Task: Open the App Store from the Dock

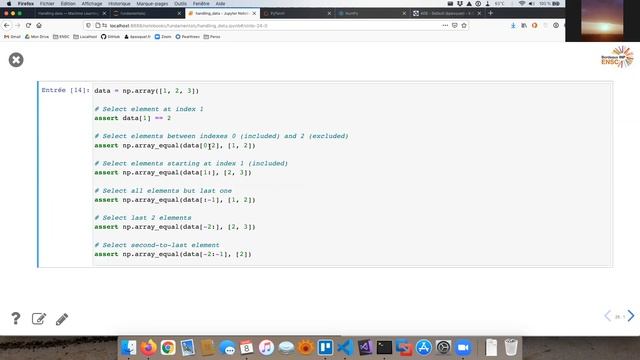Action: [x=424, y=348]
